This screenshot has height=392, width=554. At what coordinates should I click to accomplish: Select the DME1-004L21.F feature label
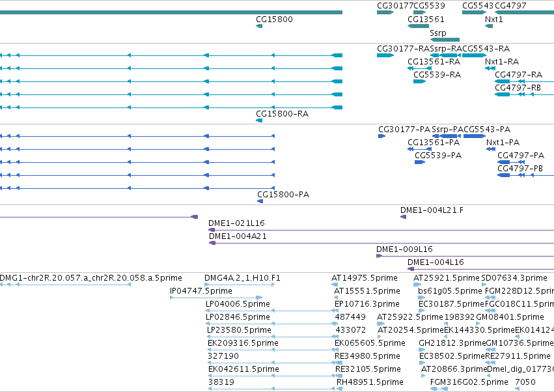click(x=432, y=210)
